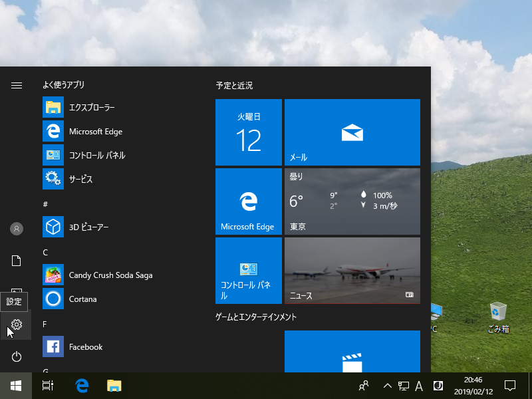
Task: Open File Explorer from the taskbar
Action: 114,386
